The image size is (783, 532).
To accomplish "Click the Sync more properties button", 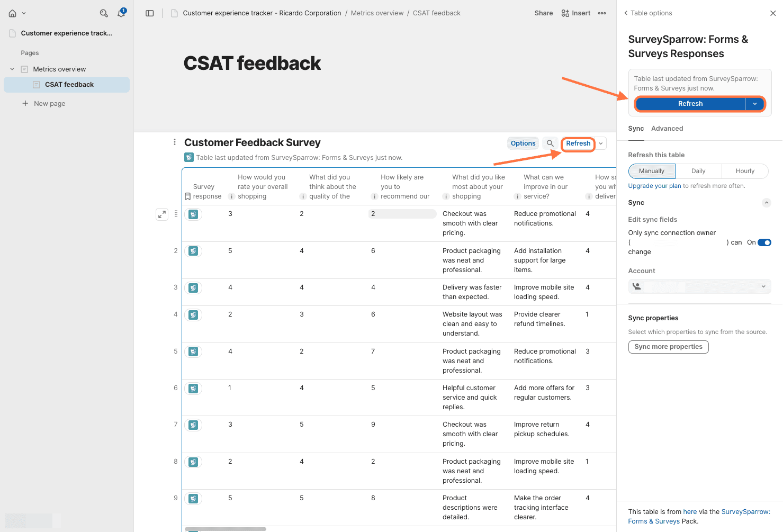I will pyautogui.click(x=668, y=347).
